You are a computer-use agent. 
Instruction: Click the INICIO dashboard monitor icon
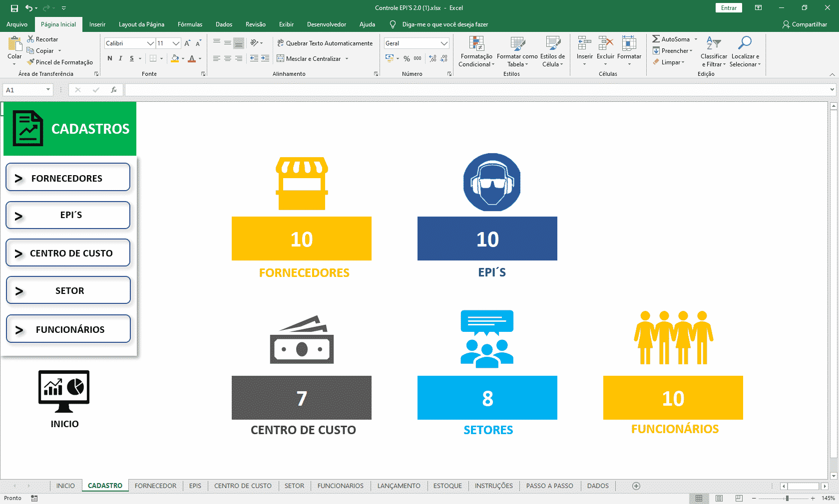pyautogui.click(x=64, y=391)
